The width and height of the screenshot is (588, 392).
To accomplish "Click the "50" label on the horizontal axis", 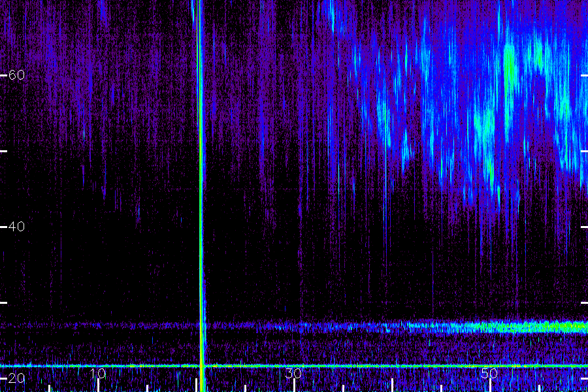I will 489,374.
